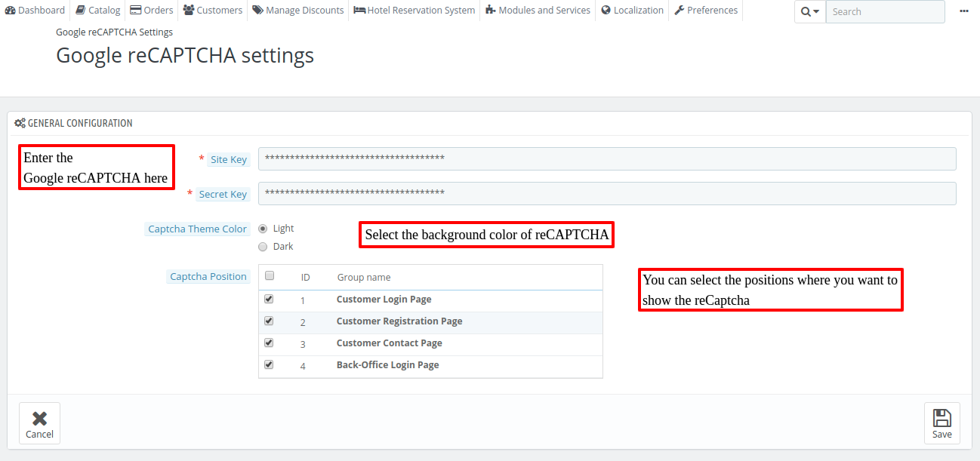This screenshot has height=461, width=980.
Task: Expand the search type dropdown arrow
Action: coord(816,12)
